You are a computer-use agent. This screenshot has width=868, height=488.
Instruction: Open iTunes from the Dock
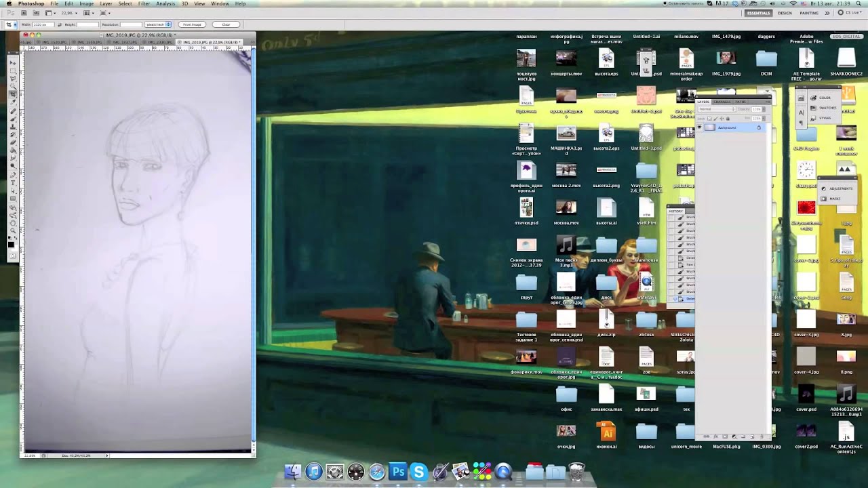click(314, 471)
